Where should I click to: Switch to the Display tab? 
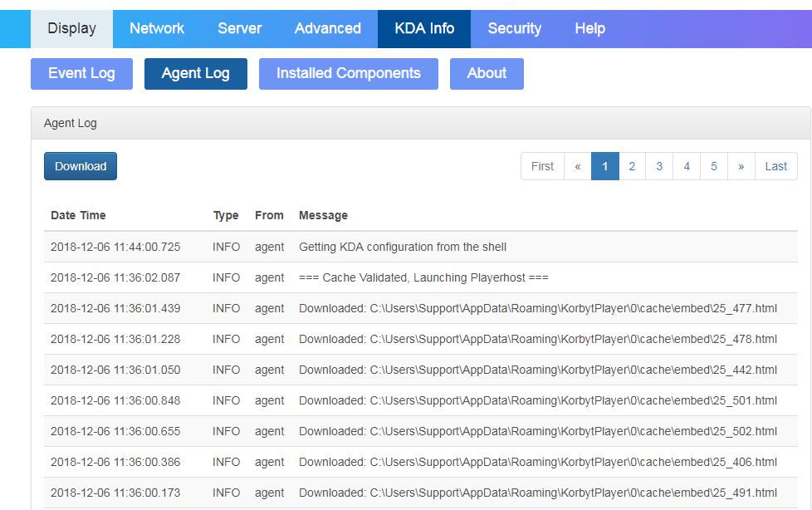coord(71,27)
